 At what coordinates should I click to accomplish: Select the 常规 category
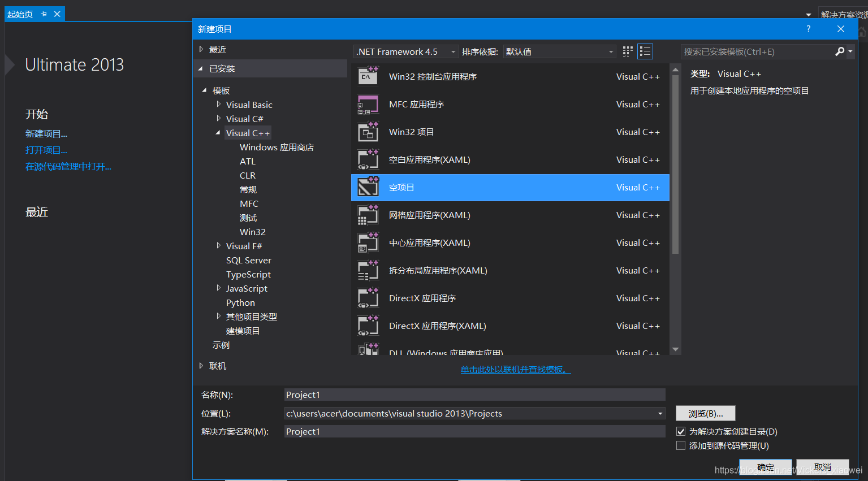point(248,189)
